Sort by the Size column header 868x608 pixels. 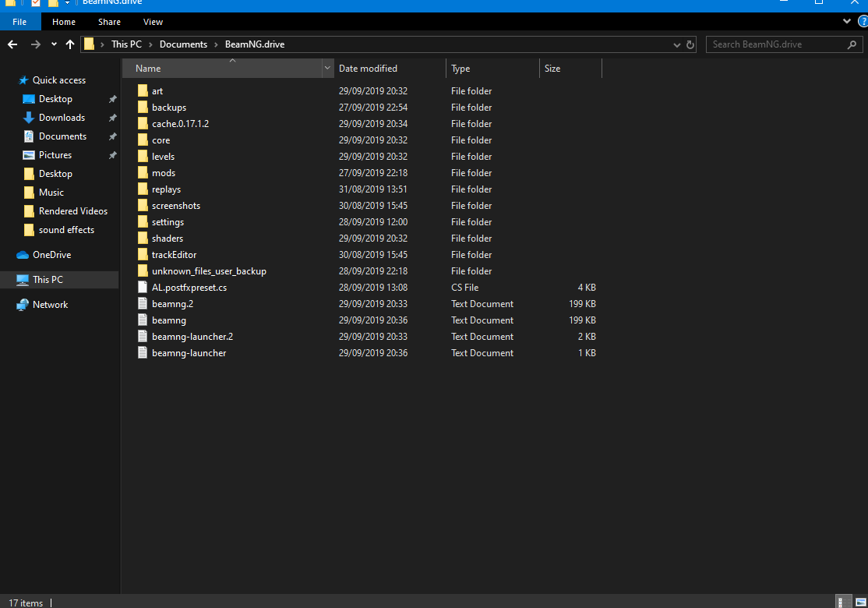pos(570,69)
